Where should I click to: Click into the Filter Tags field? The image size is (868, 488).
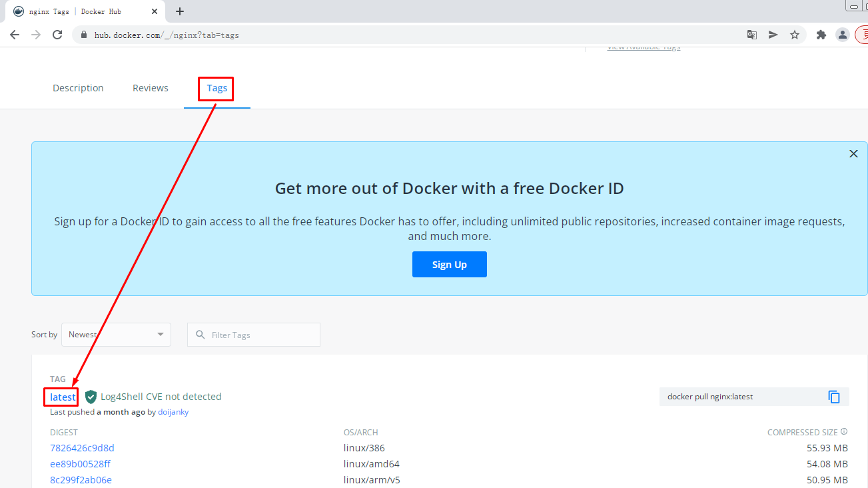260,335
